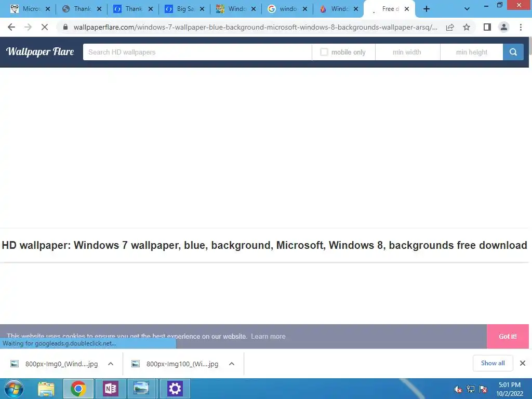The width and height of the screenshot is (532, 399).
Task: Open the Windows Start menu
Action: pyautogui.click(x=14, y=389)
